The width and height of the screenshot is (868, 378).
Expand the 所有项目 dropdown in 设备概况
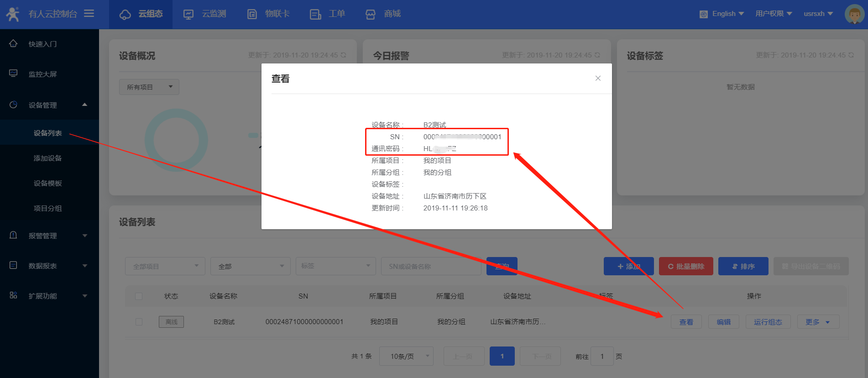click(149, 87)
